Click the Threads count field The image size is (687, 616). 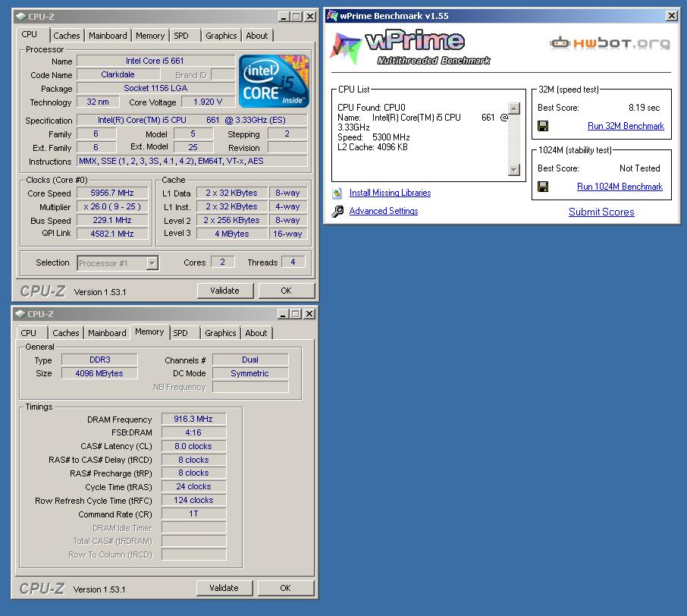pyautogui.click(x=293, y=262)
